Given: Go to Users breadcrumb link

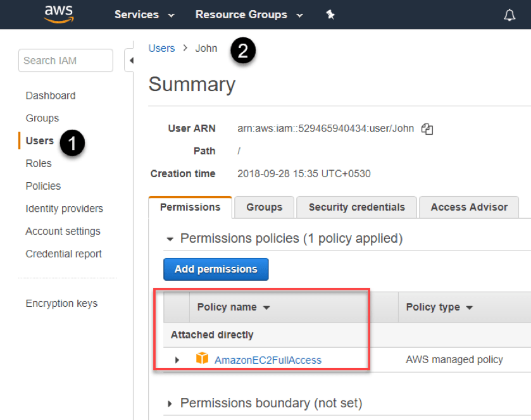Looking at the screenshot, I should click(161, 48).
